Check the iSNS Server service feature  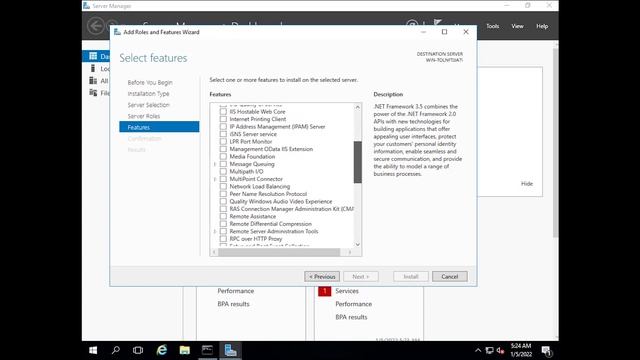pyautogui.click(x=223, y=134)
